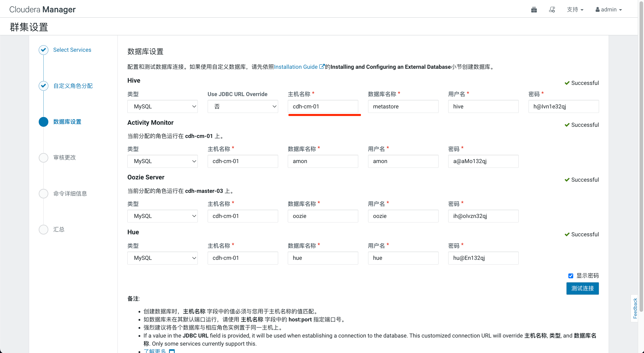644x353 pixels.
Task: Click the 自定义角色分配 step checkmark circle
Action: click(x=43, y=86)
